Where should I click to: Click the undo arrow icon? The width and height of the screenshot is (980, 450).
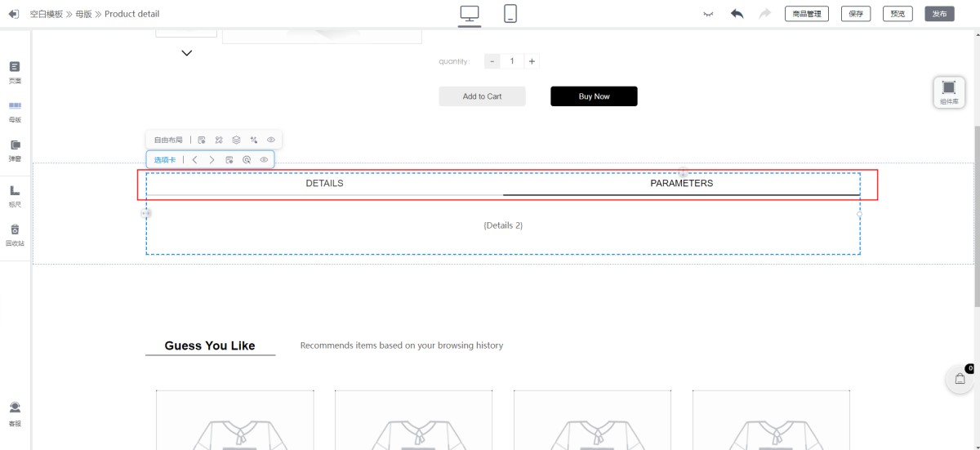click(x=737, y=14)
